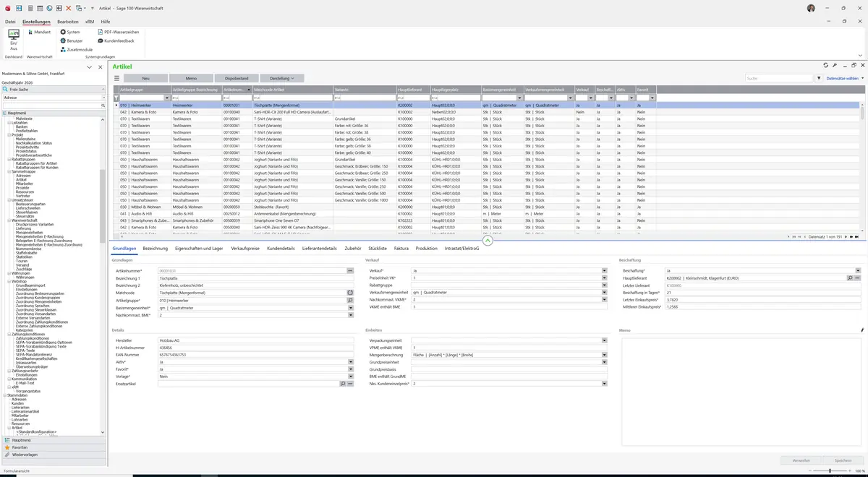Click the lookup magnifier beside the Artikelgruppe field

click(350, 300)
